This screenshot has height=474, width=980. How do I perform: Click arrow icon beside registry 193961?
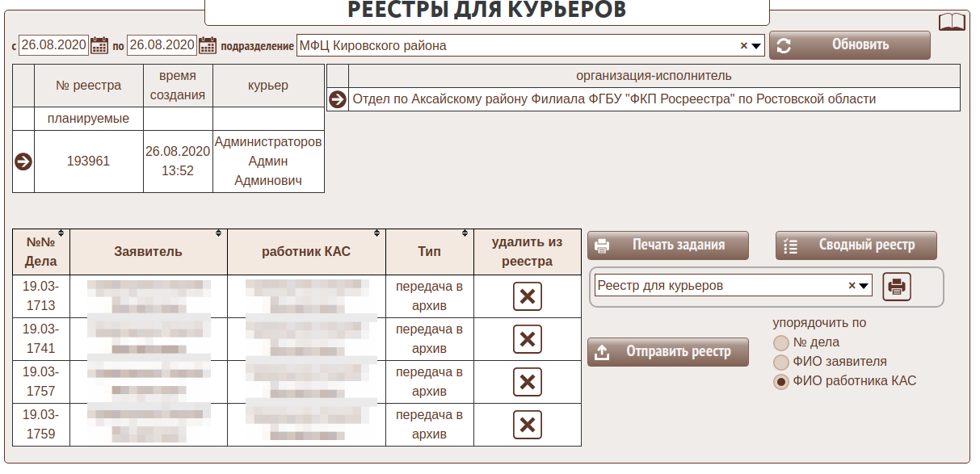point(23,161)
